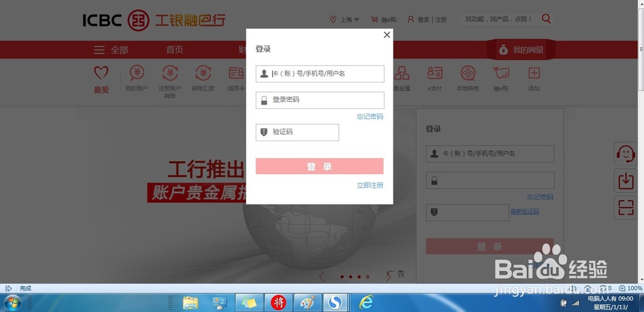This screenshot has height=312, width=644.
Task: Select the fourth banner carousel dot
Action: click(368, 277)
